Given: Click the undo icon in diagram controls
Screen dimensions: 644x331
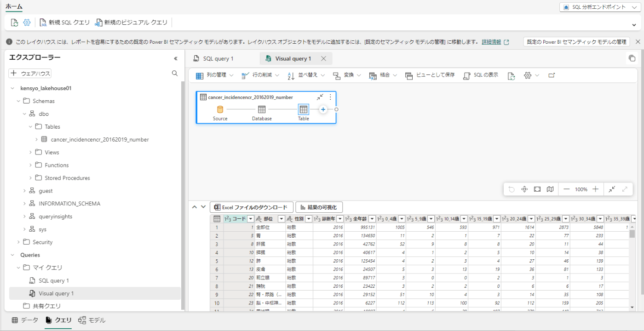Looking at the screenshot, I should coord(512,189).
